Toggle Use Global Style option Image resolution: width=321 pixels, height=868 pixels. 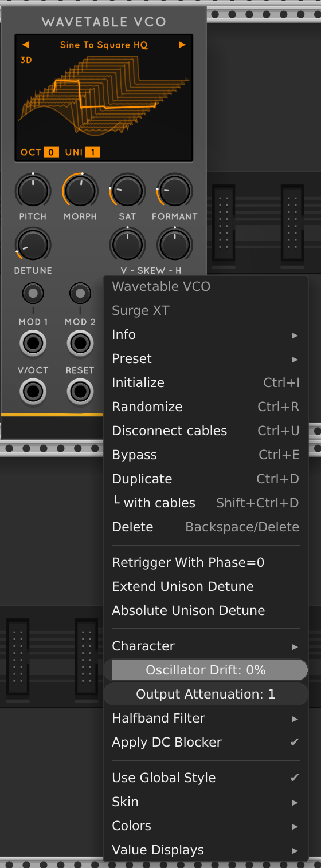click(x=206, y=778)
